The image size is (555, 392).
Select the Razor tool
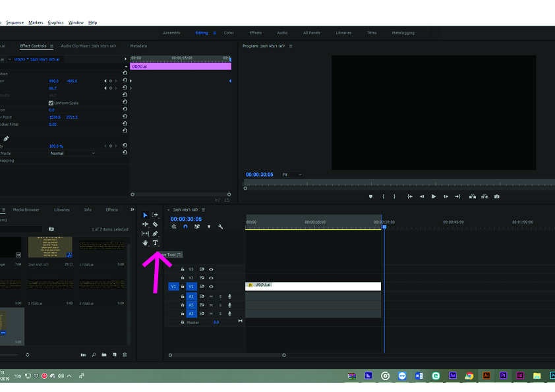156,225
